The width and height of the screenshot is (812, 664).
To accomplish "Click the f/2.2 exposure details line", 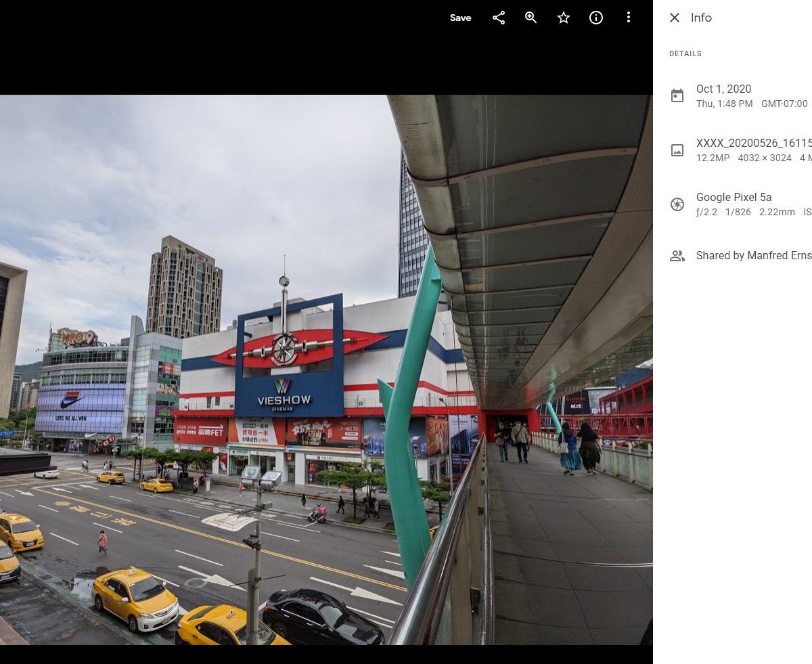I will click(746, 213).
